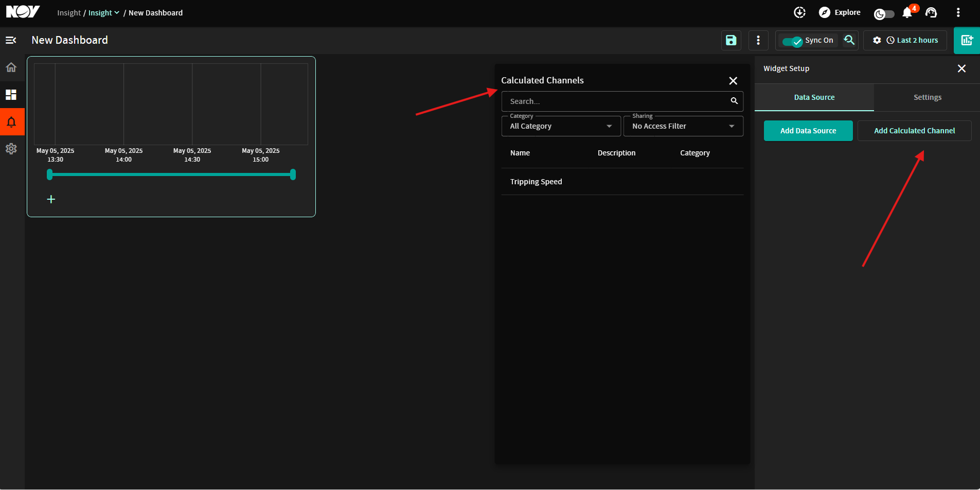980x490 pixels.
Task: Open the top bar three-dot menu
Action: coord(958,12)
